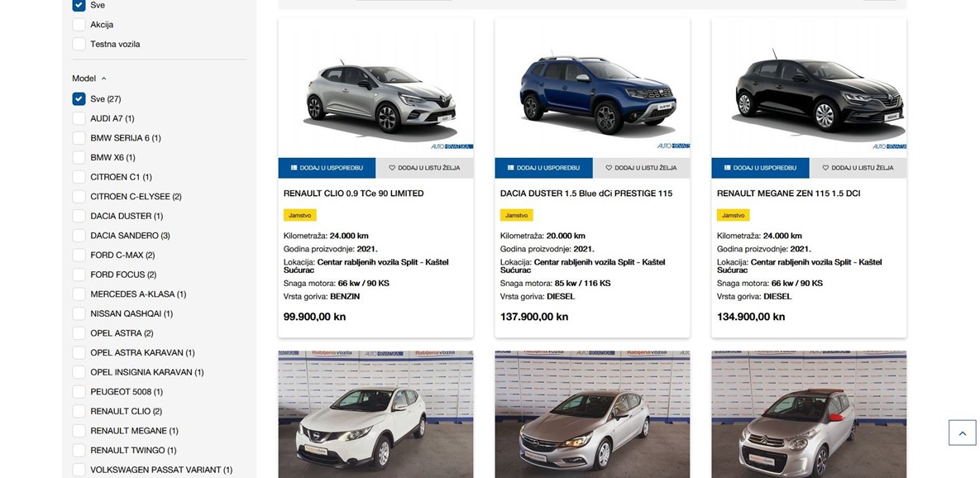Uncheck the Sve (27) model checkbox

click(79, 98)
